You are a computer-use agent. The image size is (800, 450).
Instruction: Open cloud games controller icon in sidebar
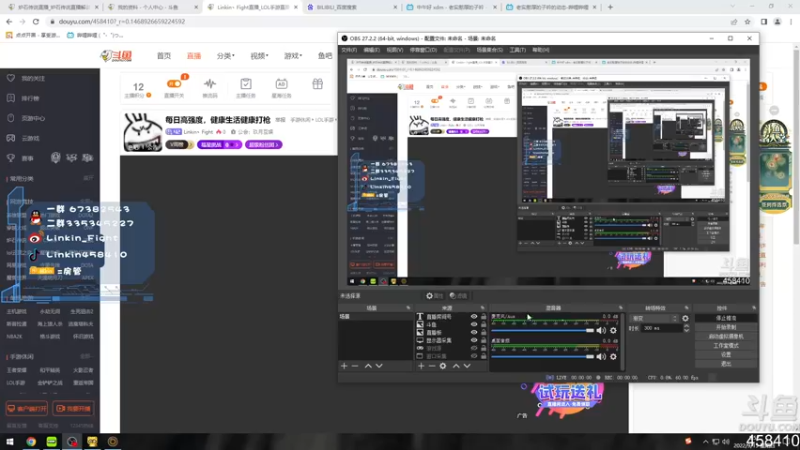point(11,138)
